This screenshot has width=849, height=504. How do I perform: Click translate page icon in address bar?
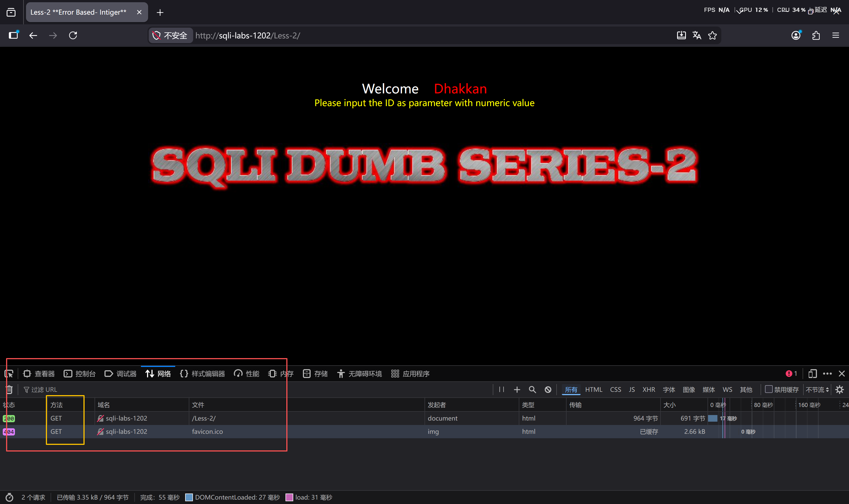(x=696, y=35)
